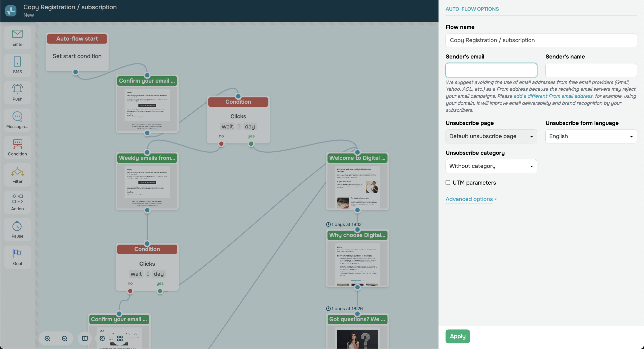The height and width of the screenshot is (349, 644).
Task: Select 'Why choose Digital...' block header
Action: (x=357, y=235)
